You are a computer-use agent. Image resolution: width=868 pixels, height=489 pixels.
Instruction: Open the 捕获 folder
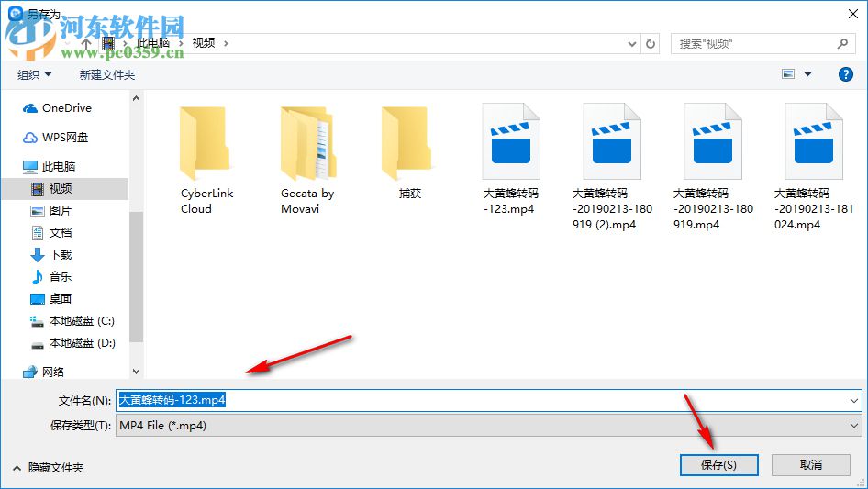[409, 152]
